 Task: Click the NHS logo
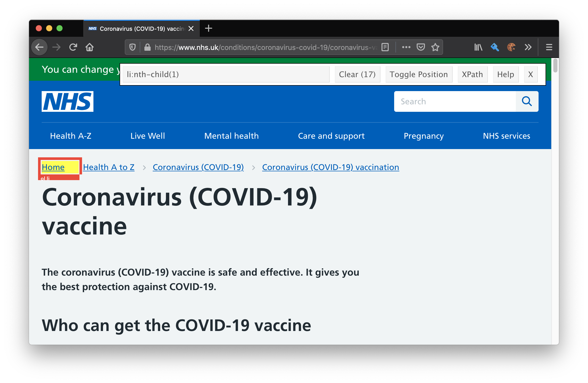tap(68, 101)
